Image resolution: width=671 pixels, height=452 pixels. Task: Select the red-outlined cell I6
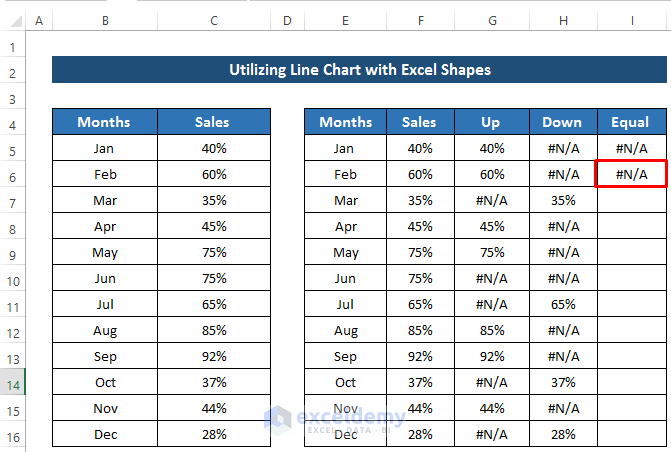click(630, 174)
